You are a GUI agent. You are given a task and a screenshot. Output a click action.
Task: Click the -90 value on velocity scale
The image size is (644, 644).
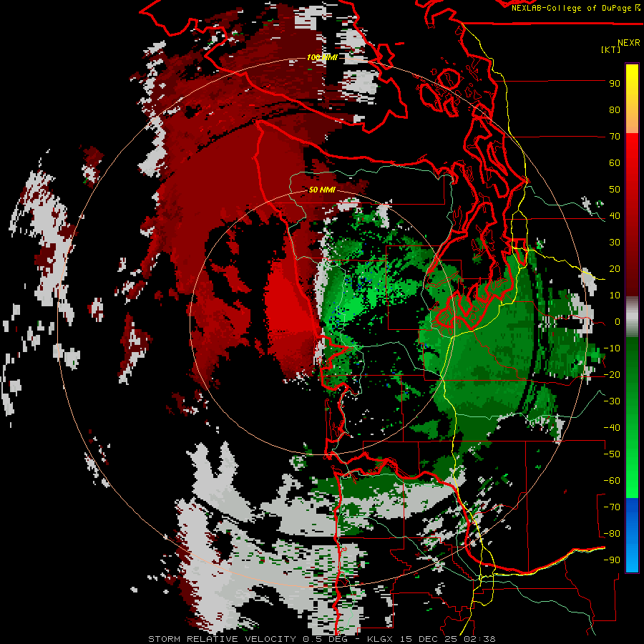(x=612, y=560)
